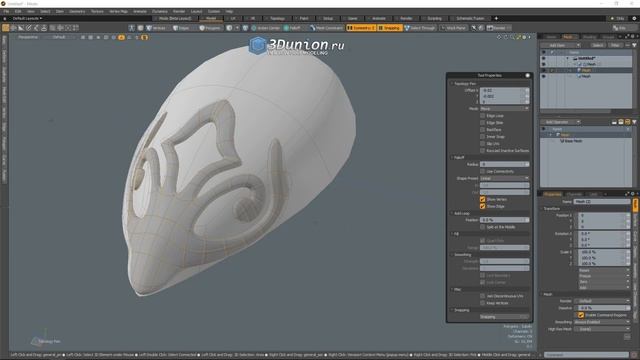Screen dimensions: 640x360
Task: Click the Reset transform button
Action: (604, 271)
